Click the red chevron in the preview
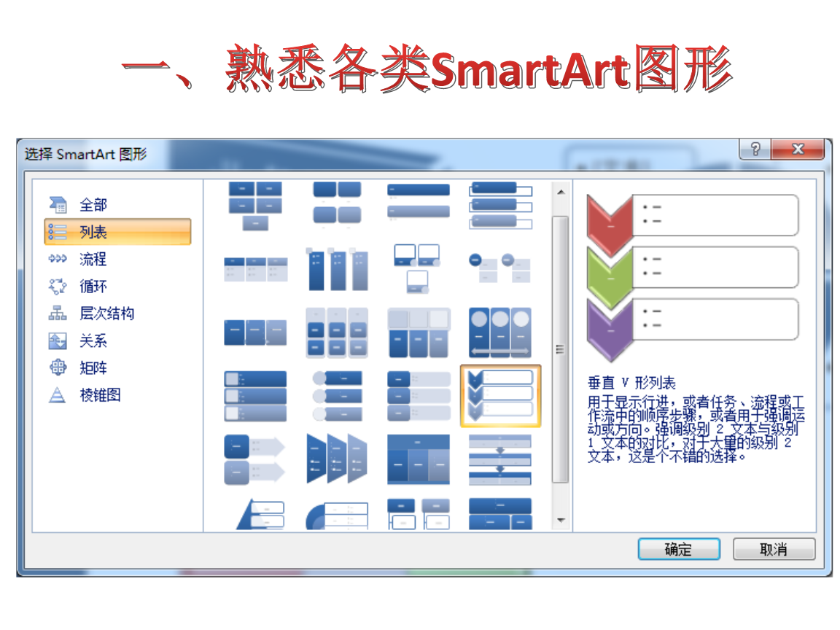This screenshot has height=630, width=840. 610,215
